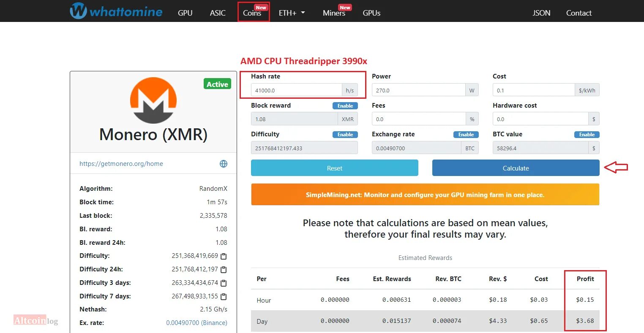Image resolution: width=644 pixels, height=333 pixels.
Task: Open the Contact page
Action: pos(579,13)
